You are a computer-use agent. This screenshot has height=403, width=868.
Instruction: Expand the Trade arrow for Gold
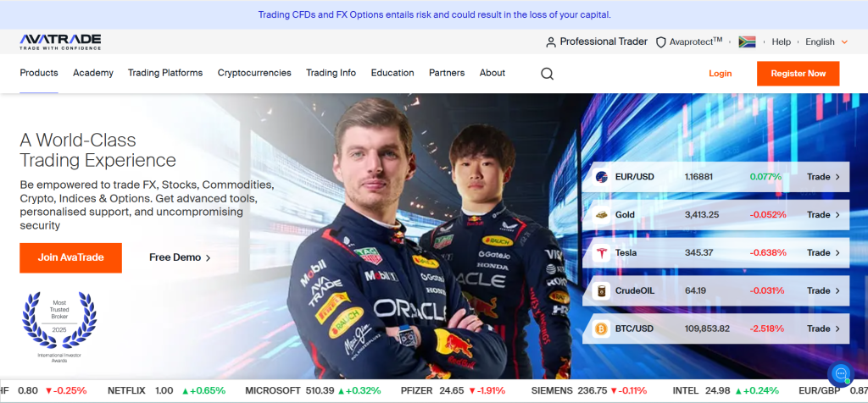(x=823, y=215)
